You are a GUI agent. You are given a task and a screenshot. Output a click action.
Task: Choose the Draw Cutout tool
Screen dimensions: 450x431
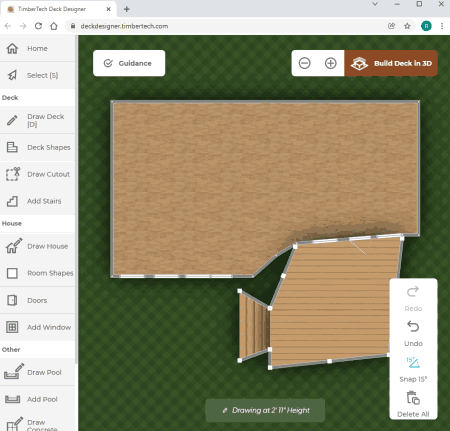click(37, 174)
